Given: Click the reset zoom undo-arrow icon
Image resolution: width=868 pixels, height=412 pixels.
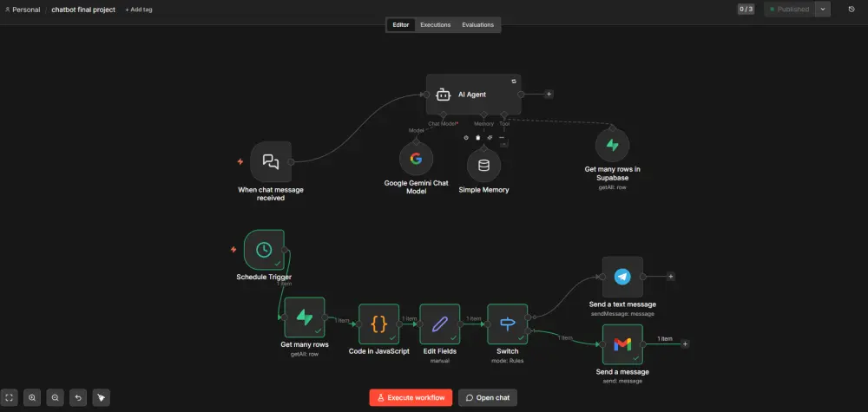Looking at the screenshot, I should [x=78, y=397].
